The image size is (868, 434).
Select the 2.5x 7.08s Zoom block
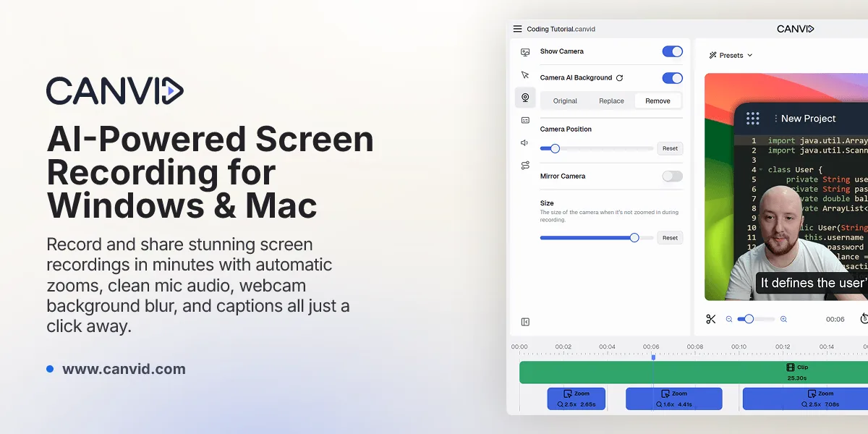[805, 399]
